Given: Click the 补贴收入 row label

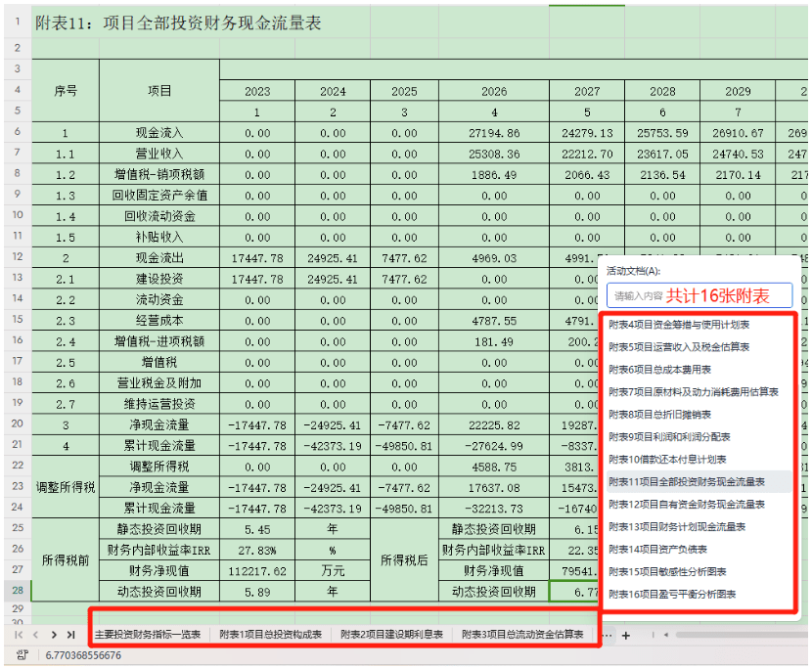Looking at the screenshot, I should coord(159,237).
